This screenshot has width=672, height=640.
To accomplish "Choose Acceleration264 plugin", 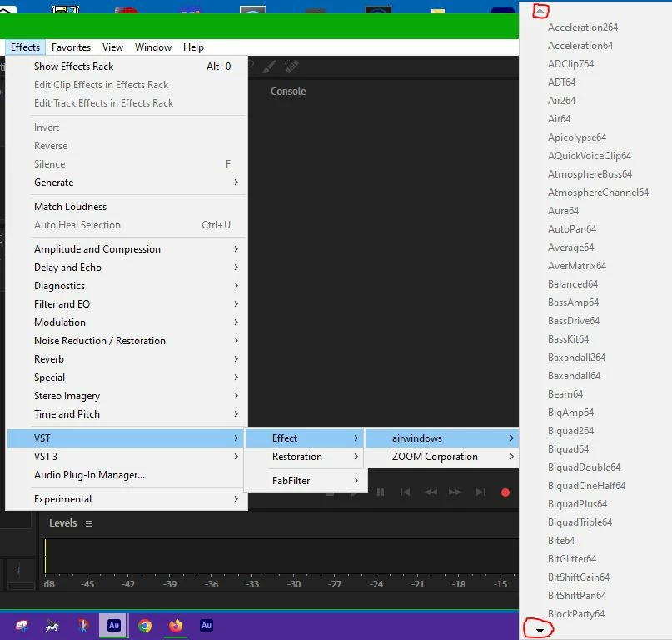I will (x=583, y=27).
